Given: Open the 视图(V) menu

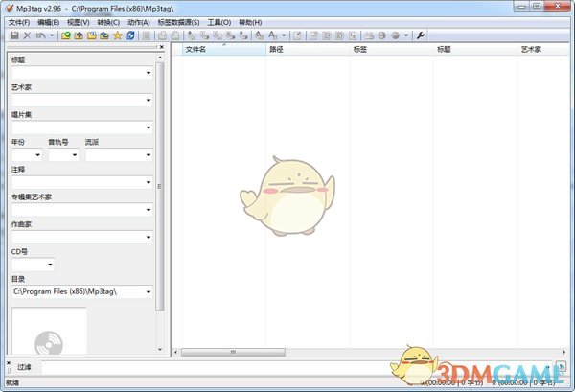Looking at the screenshot, I should click(79, 22).
